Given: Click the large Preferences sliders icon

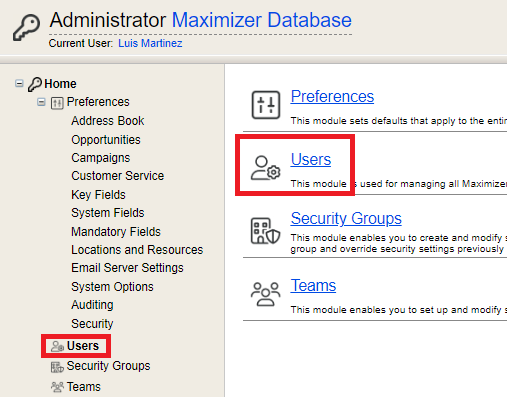Looking at the screenshot, I should (x=266, y=105).
